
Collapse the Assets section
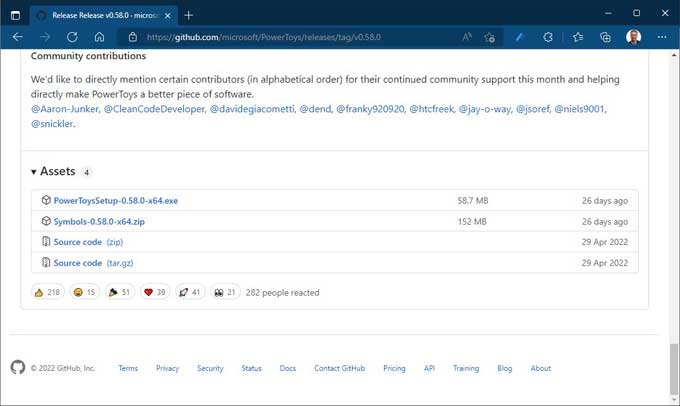(54, 172)
